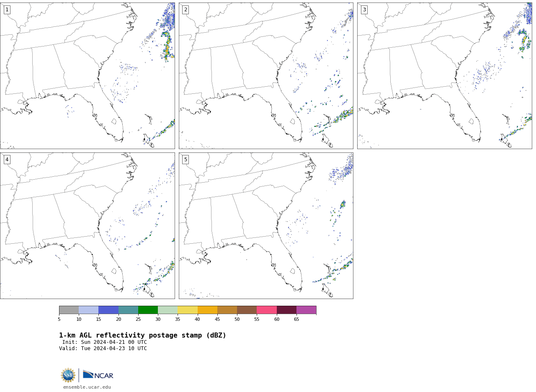
Task: Click the colorbar tick label 10
Action: coord(79,320)
